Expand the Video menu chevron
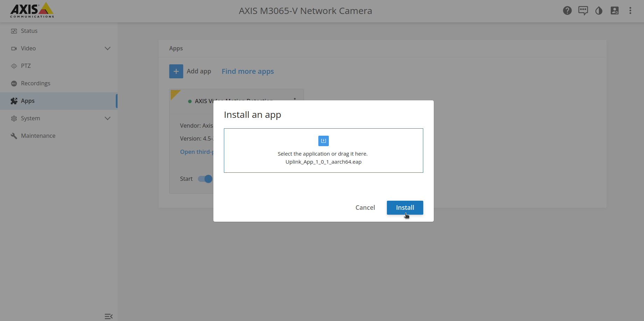644x321 pixels. 107,49
